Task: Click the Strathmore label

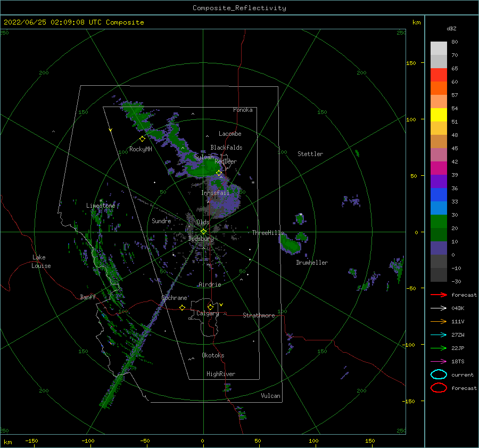Action: (259, 315)
